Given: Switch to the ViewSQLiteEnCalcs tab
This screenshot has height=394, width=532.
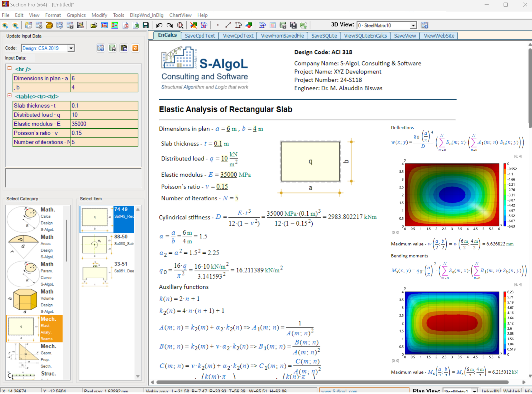Looking at the screenshot, I should click(x=365, y=36).
